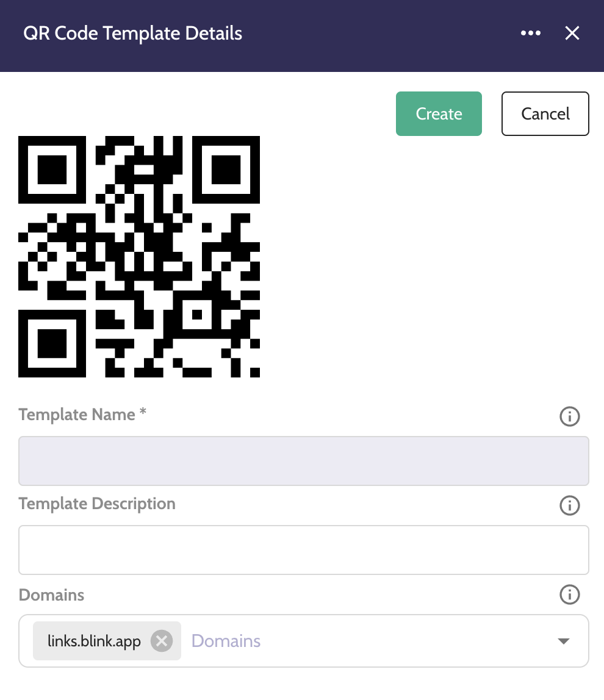Expand the Domains dropdown arrow

564,641
